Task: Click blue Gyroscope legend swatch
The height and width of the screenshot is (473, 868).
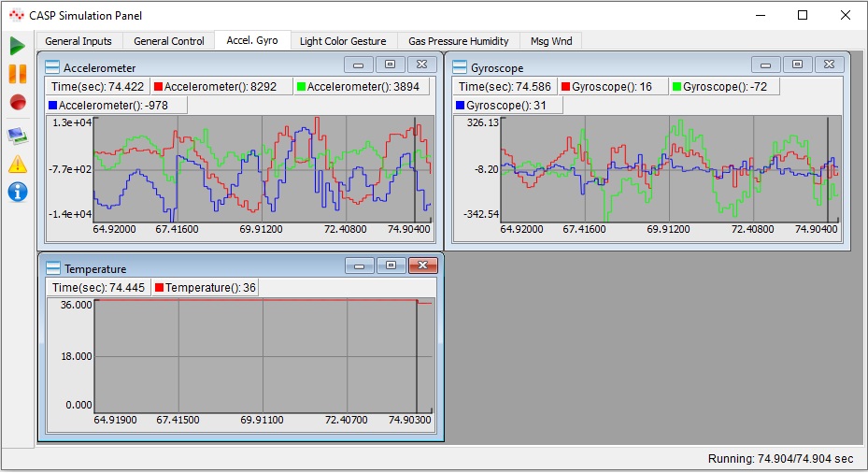Action: (460, 106)
